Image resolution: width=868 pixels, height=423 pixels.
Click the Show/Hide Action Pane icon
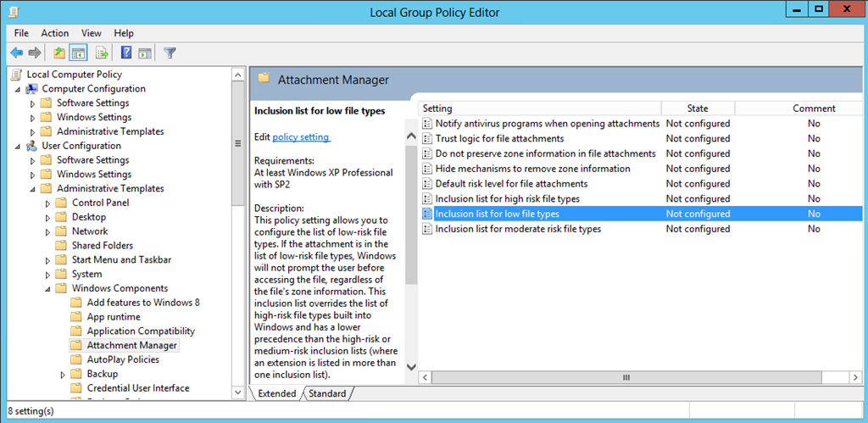[145, 53]
